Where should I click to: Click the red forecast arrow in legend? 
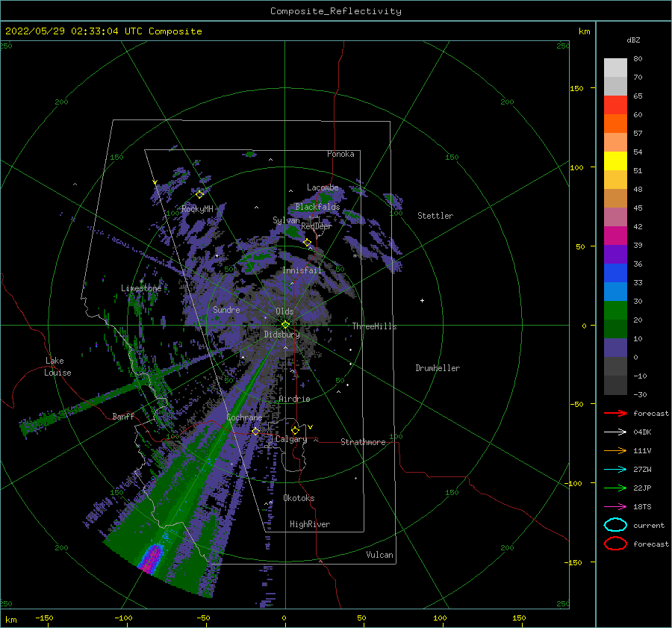615,413
